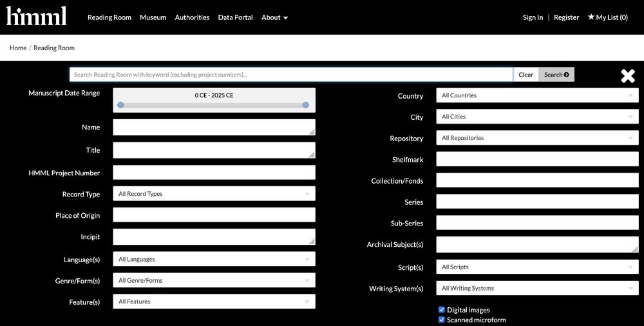Click the Incipit field resize grip
This screenshot has height=326, width=644.
312,242
